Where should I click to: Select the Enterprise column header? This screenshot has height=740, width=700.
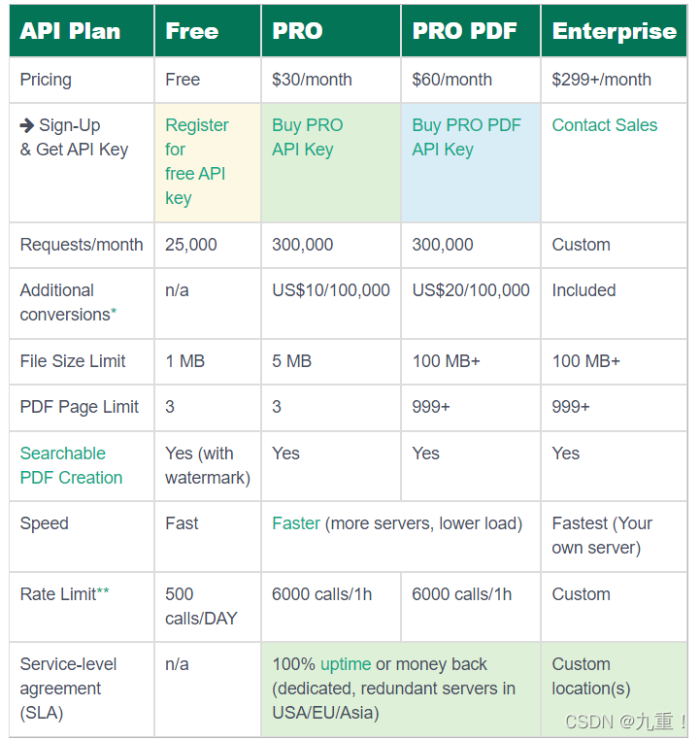tap(615, 31)
